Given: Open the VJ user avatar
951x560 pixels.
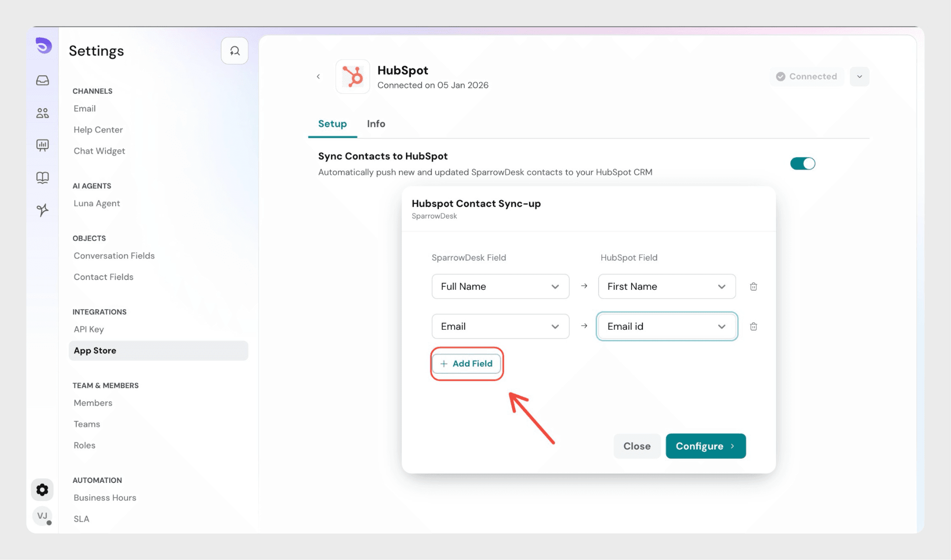Looking at the screenshot, I should click(x=42, y=516).
